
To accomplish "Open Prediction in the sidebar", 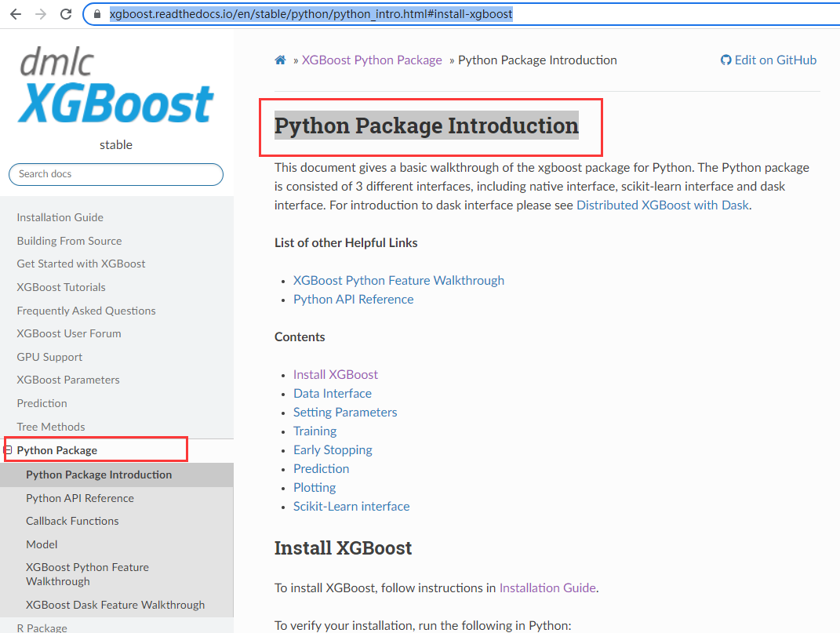I will click(x=42, y=403).
